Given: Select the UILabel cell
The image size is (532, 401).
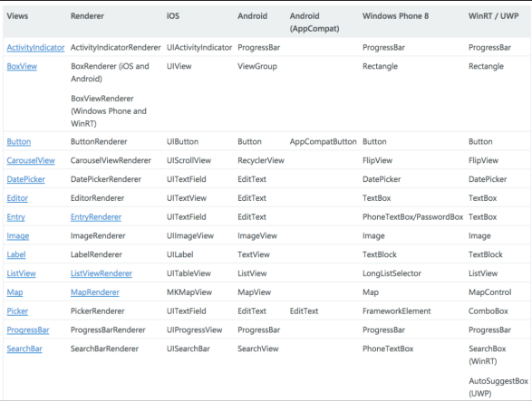Looking at the screenshot, I should coord(180,254).
